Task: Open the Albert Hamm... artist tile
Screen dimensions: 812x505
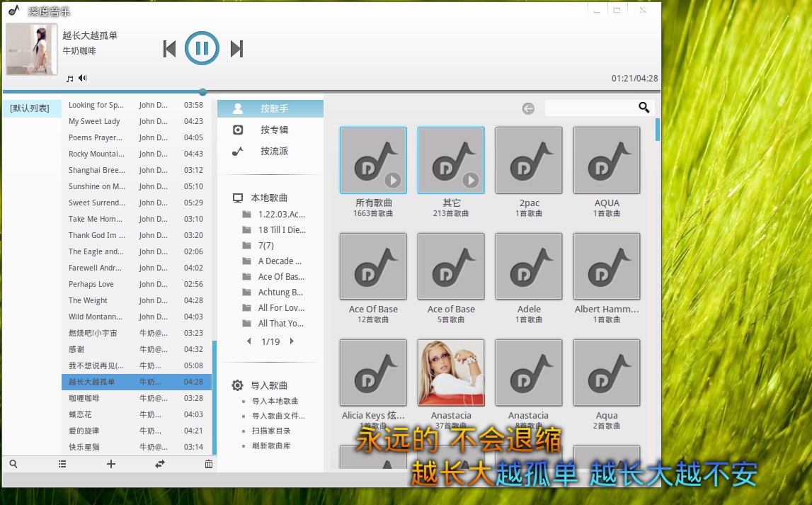Action: tap(607, 266)
